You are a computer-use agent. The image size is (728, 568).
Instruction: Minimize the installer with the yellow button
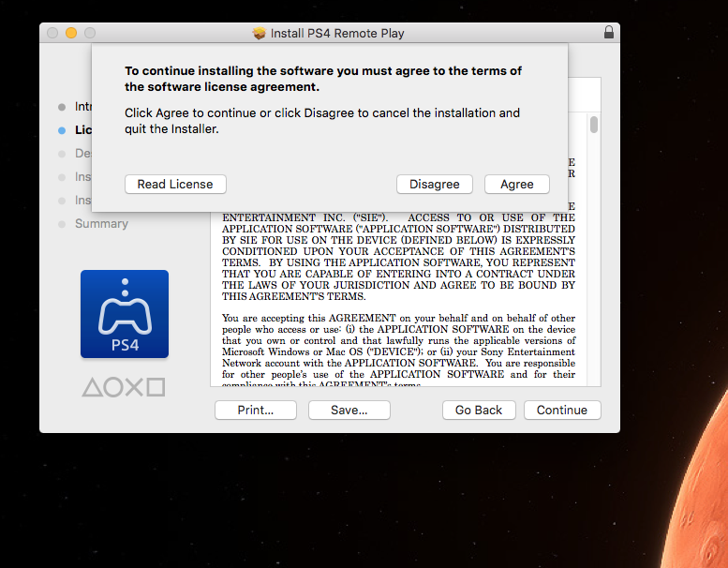coord(71,33)
